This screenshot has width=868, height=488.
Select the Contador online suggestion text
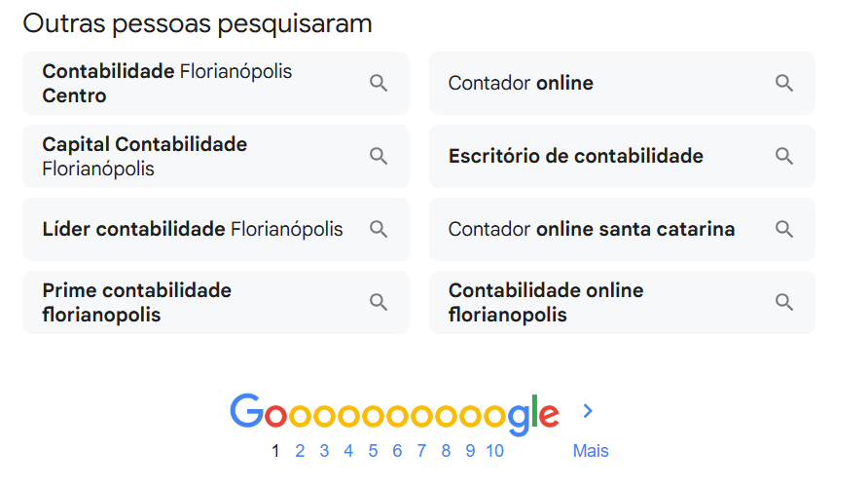(x=521, y=84)
